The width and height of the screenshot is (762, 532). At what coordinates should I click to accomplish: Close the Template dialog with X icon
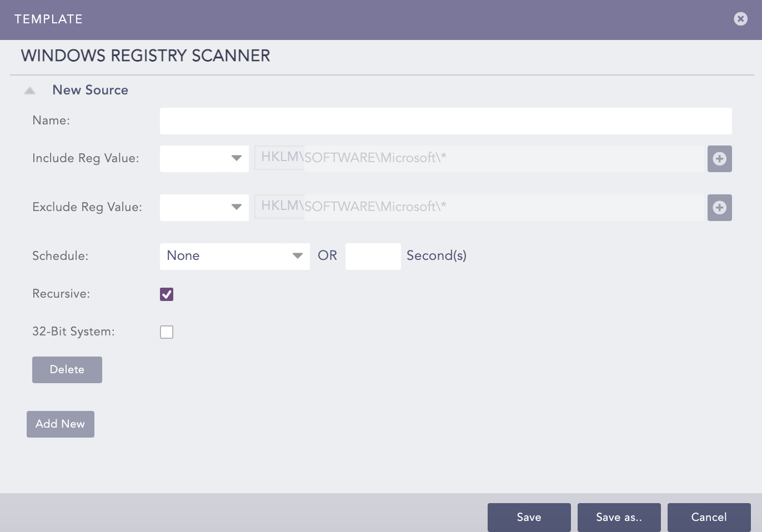click(740, 19)
